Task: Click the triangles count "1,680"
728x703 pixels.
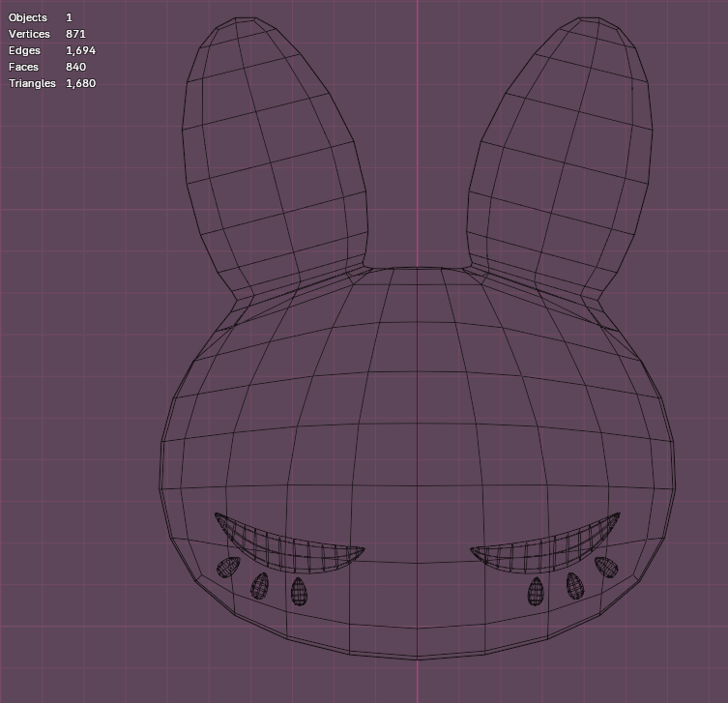Action: point(81,83)
